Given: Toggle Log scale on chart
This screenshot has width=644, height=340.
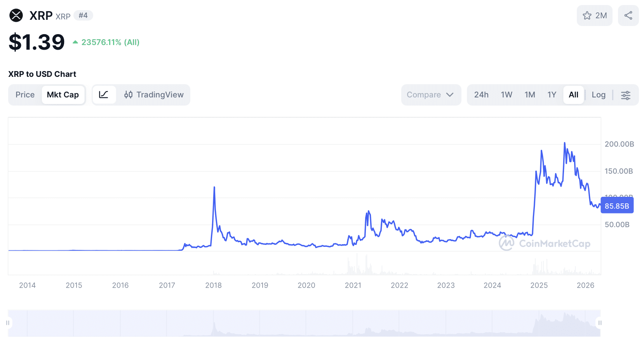Looking at the screenshot, I should coord(599,95).
